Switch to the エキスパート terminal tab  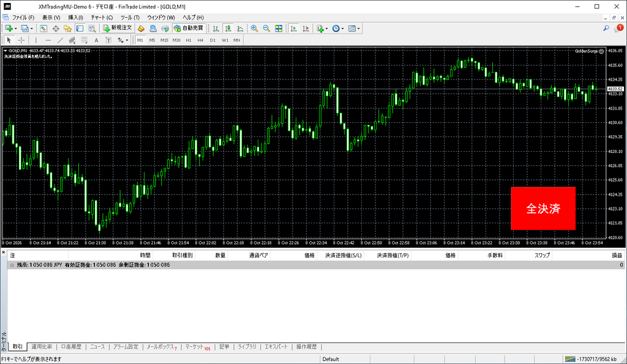(276, 347)
